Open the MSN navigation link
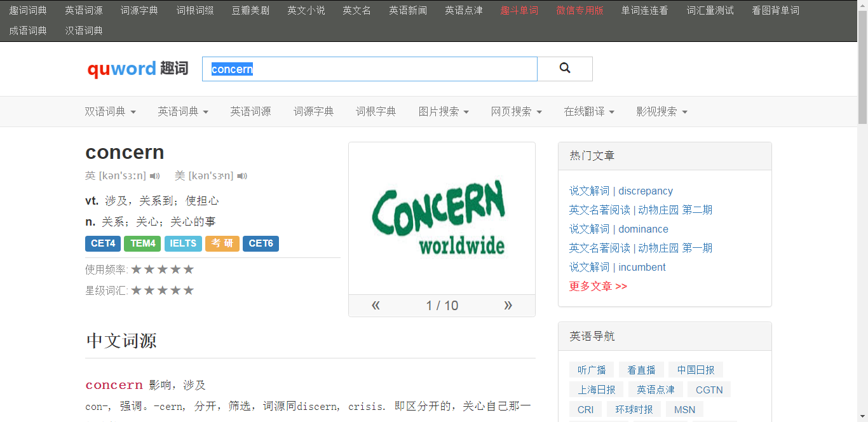 685,409
